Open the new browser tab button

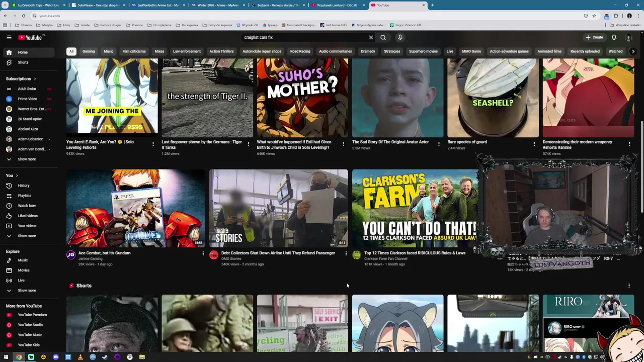(432, 5)
